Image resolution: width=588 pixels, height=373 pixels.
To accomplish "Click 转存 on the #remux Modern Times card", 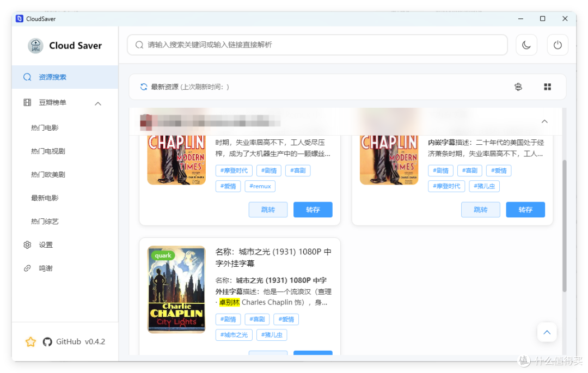I will 313,210.
